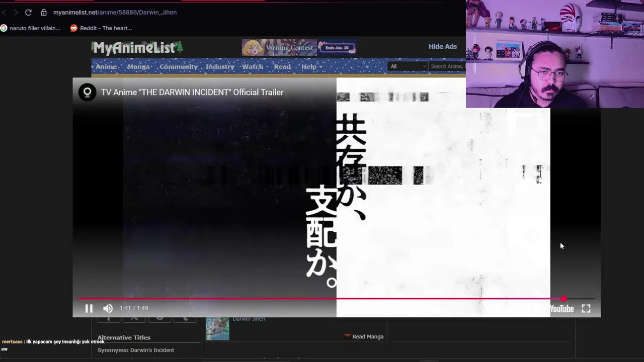Image resolution: width=644 pixels, height=362 pixels.
Task: Click the Read Manga link
Action: pos(368,336)
